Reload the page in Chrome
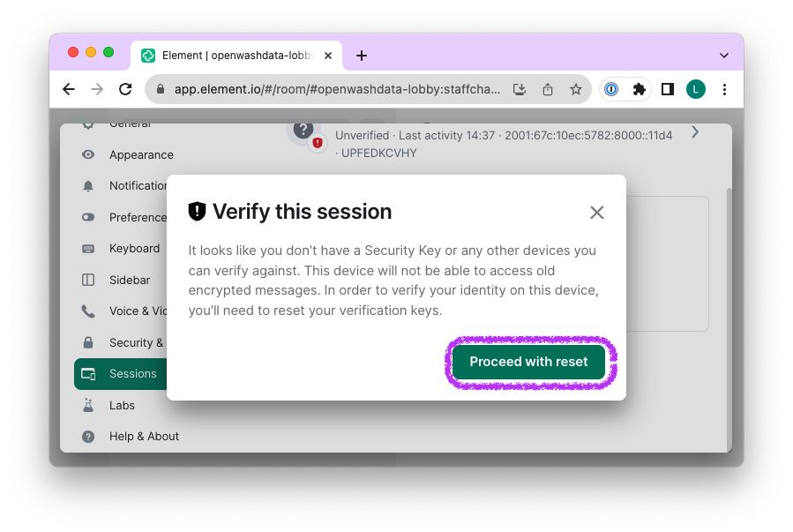Image resolution: width=793 pixels, height=532 pixels. click(125, 89)
